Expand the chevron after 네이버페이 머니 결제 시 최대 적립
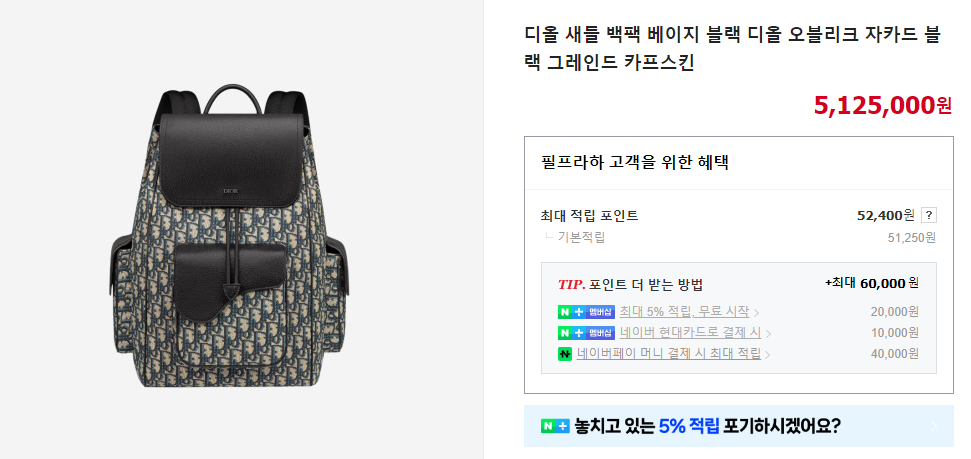Viewport: 971px width, 459px height. click(768, 355)
